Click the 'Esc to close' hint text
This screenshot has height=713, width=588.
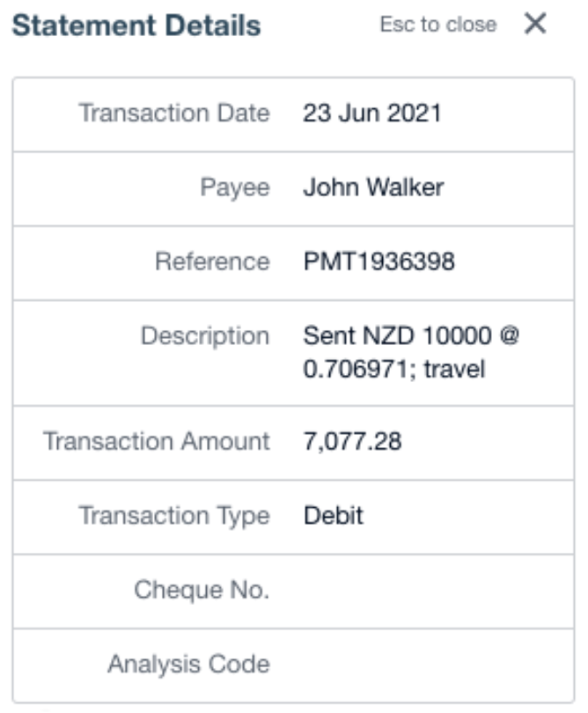click(437, 25)
